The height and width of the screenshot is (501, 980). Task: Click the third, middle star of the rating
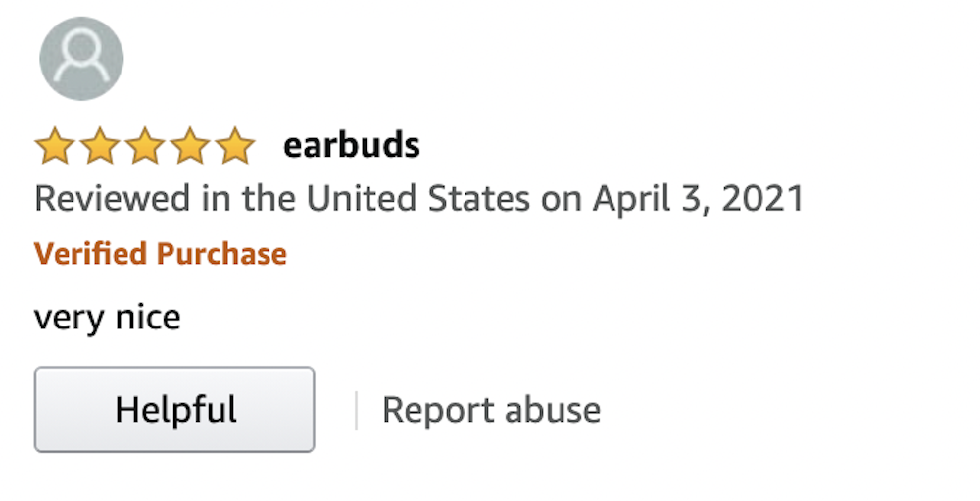[144, 147]
